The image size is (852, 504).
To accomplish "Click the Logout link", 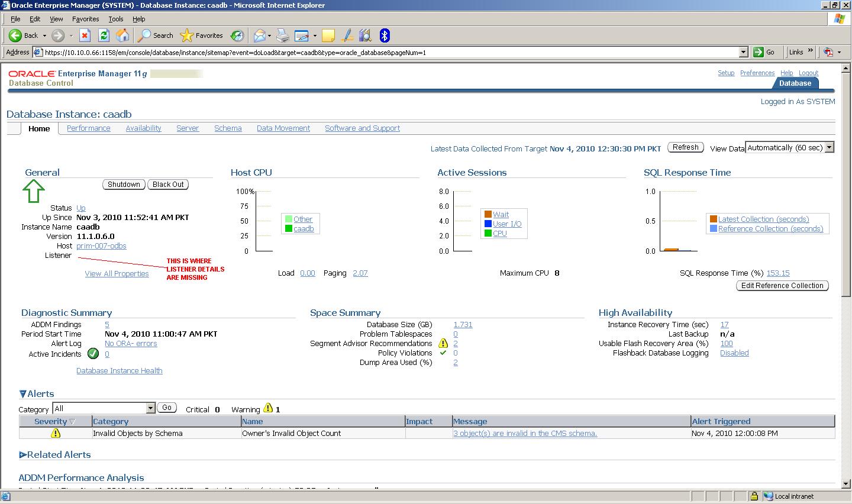I will tap(808, 73).
